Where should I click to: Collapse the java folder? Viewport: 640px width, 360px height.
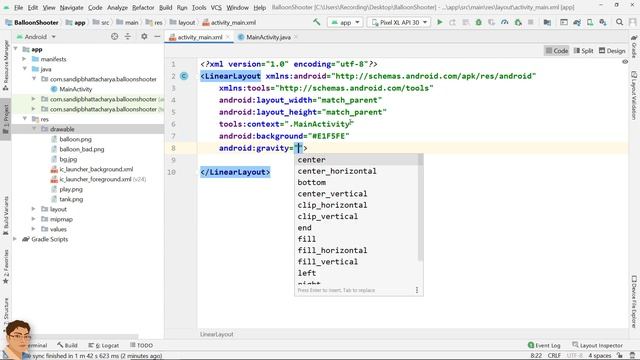tap(24, 69)
